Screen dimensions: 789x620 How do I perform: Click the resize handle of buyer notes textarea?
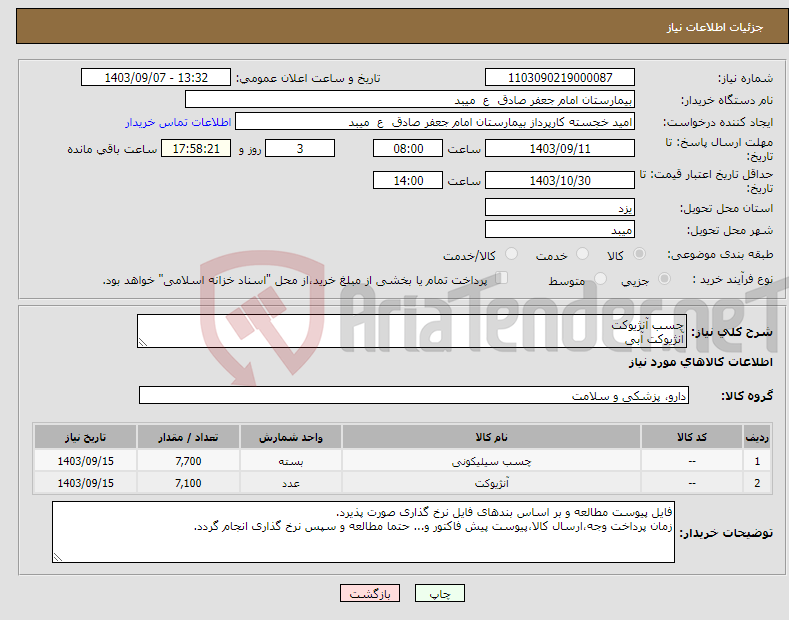coord(58,557)
